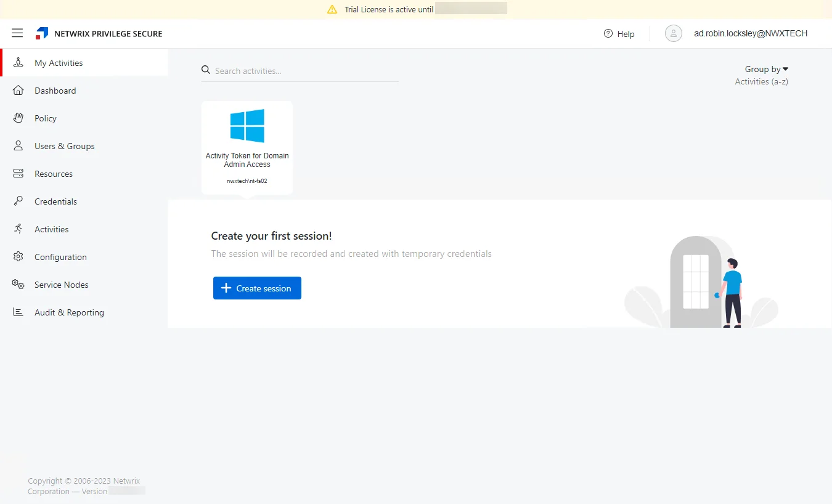Select the Activity Token for Domain Admin Access card

[x=247, y=147]
